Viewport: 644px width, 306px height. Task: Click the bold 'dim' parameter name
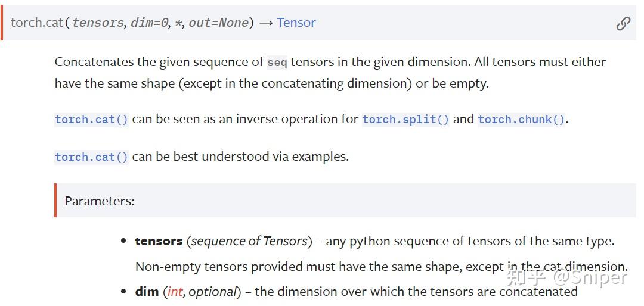coord(147,292)
